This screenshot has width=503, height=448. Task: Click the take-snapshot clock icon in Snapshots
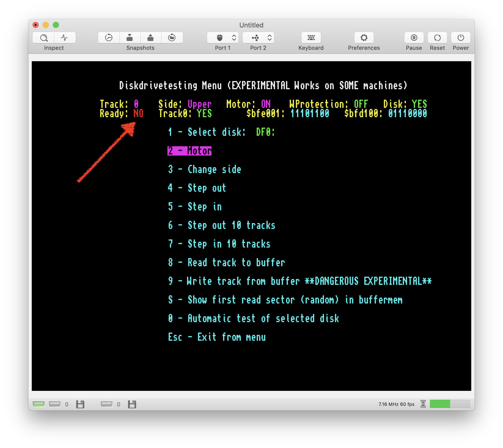(109, 38)
